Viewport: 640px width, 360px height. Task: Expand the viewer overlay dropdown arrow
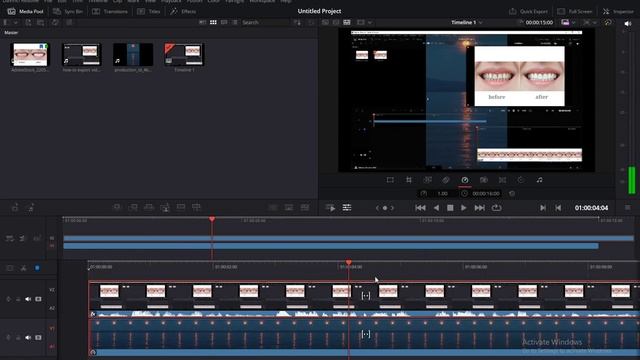pyautogui.click(x=370, y=22)
